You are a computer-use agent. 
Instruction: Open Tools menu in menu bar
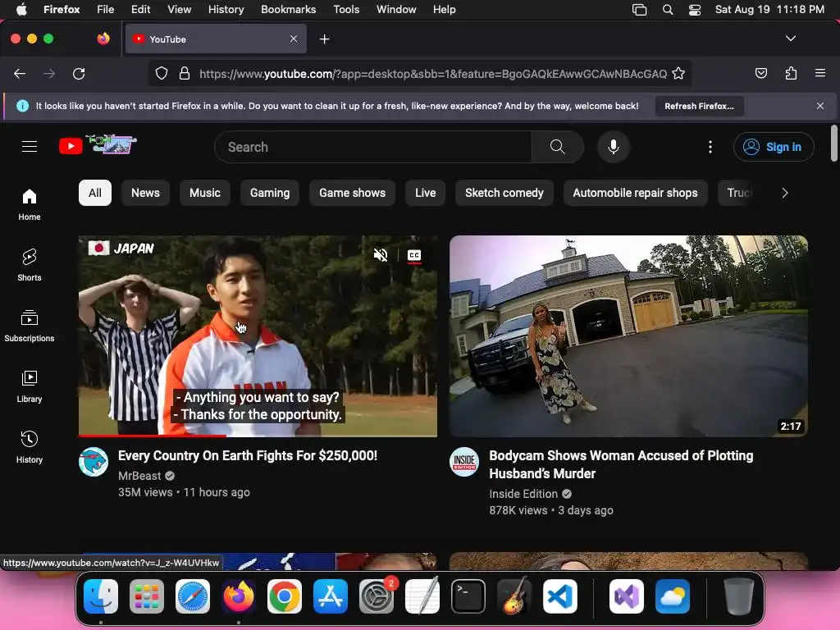pyautogui.click(x=346, y=10)
